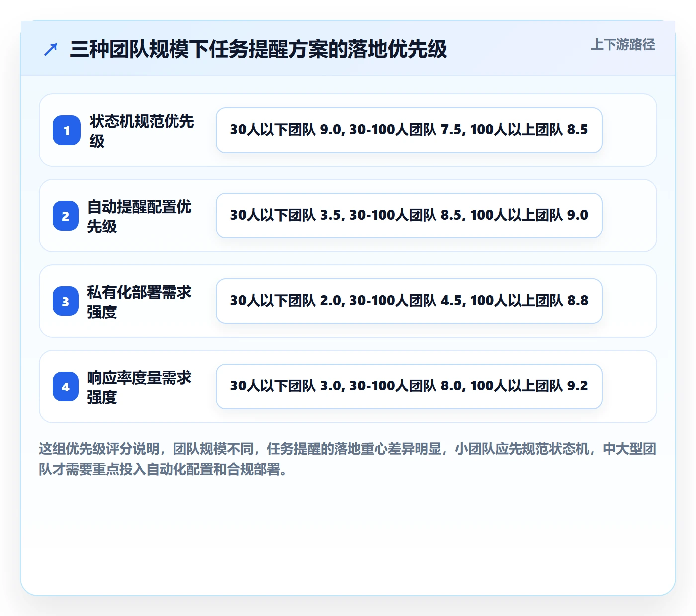Click the value box reading 2.0, 4.5, 8.8
Image resolution: width=696 pixels, height=616 pixels.
(x=409, y=301)
